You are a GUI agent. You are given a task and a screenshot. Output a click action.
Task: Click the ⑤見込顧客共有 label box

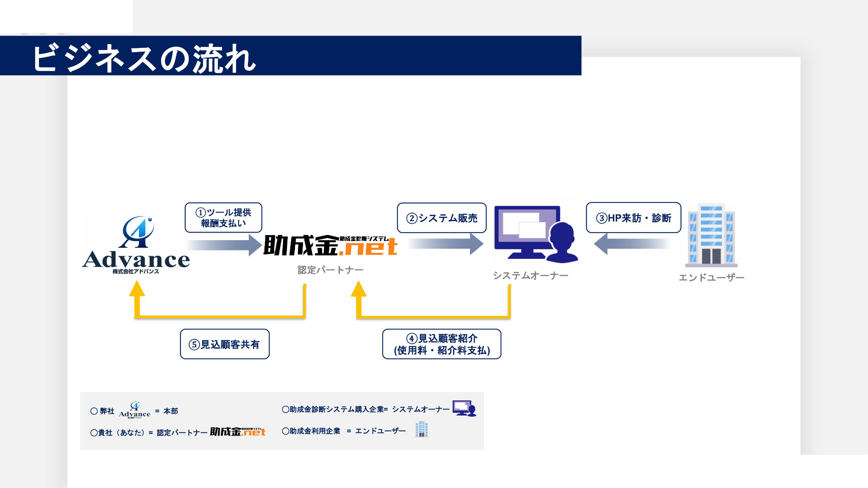(225, 344)
